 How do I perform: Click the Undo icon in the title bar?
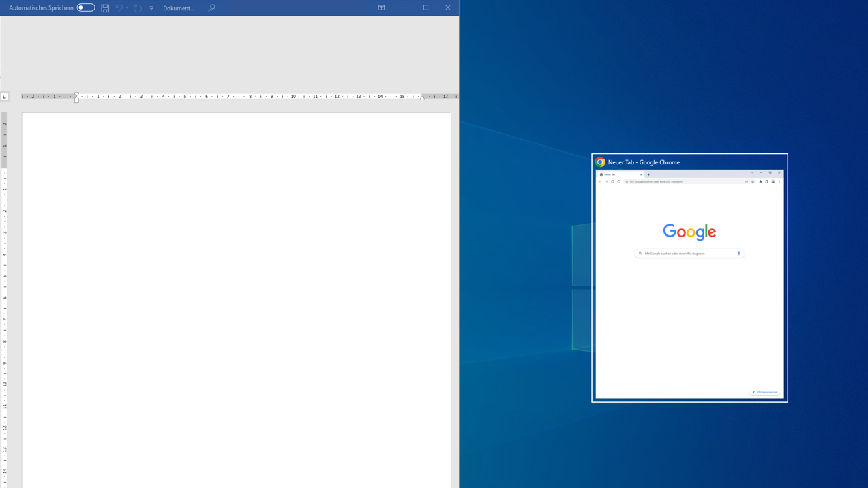coord(119,7)
